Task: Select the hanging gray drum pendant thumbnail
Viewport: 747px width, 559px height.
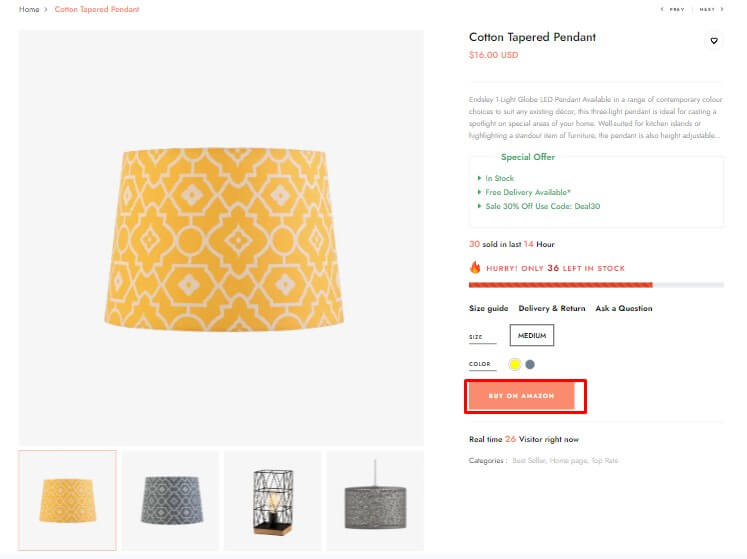Action: 375,500
